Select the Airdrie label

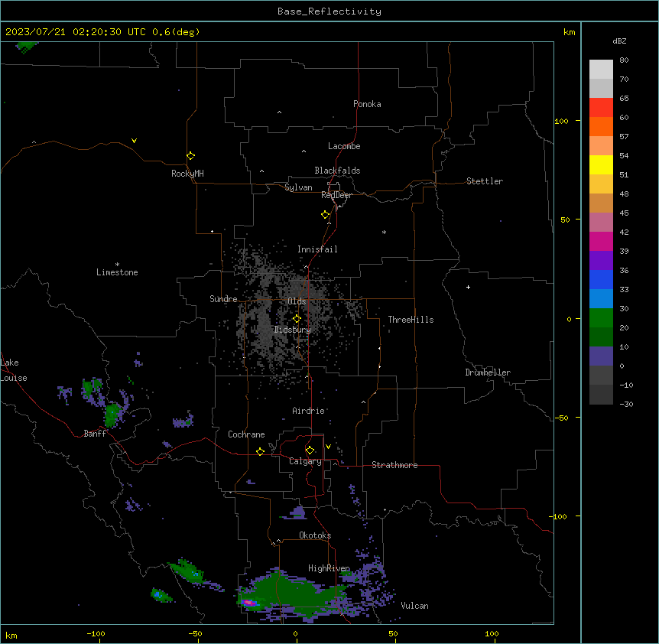tap(309, 411)
